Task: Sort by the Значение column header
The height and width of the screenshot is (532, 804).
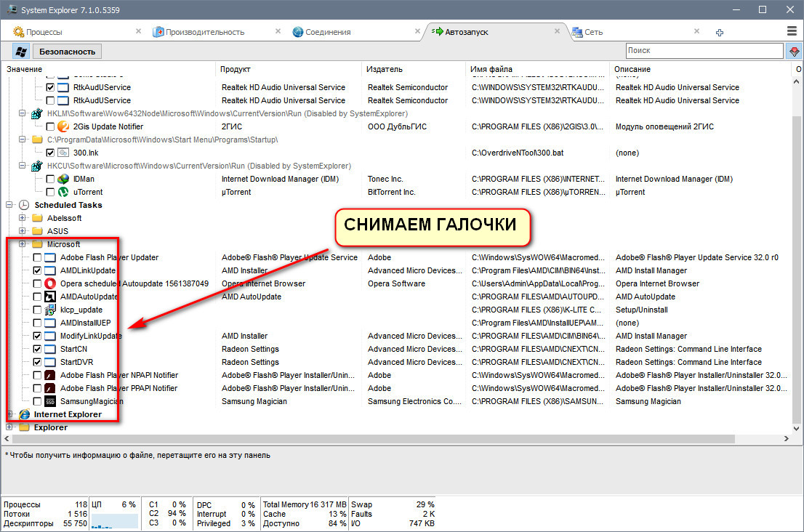Action: (109, 69)
